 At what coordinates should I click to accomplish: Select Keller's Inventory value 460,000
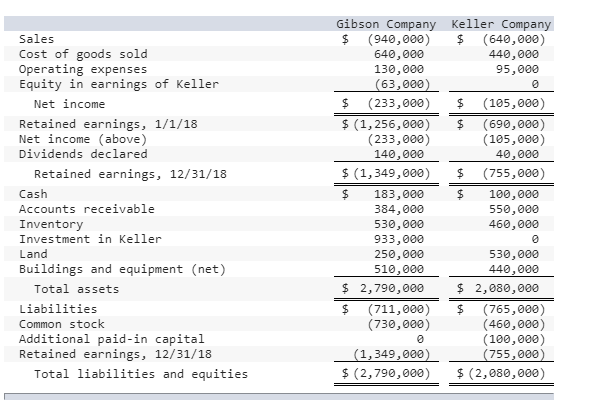pos(514,224)
